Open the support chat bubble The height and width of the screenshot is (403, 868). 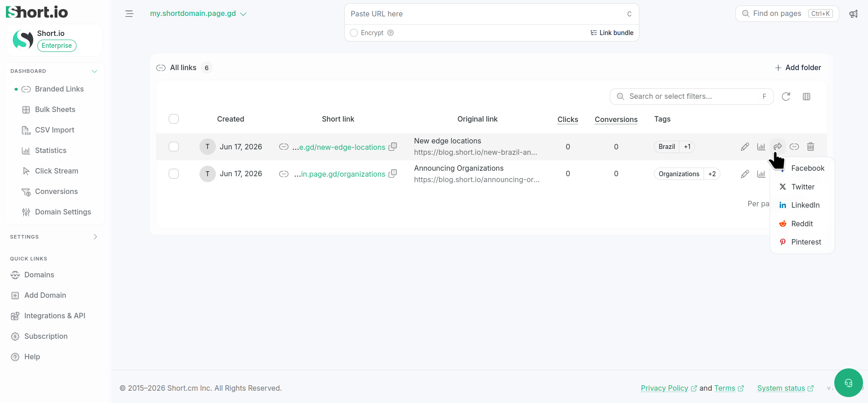point(848,383)
